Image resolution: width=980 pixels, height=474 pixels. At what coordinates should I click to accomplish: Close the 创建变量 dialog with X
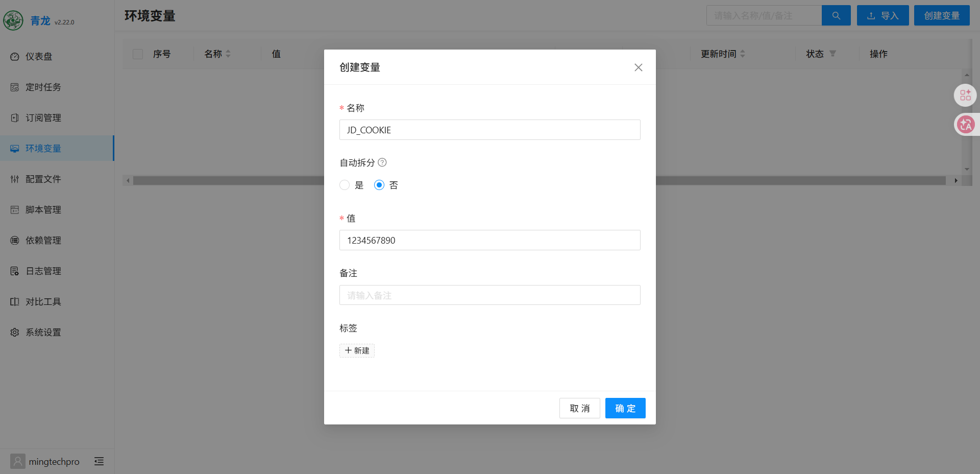[638, 67]
